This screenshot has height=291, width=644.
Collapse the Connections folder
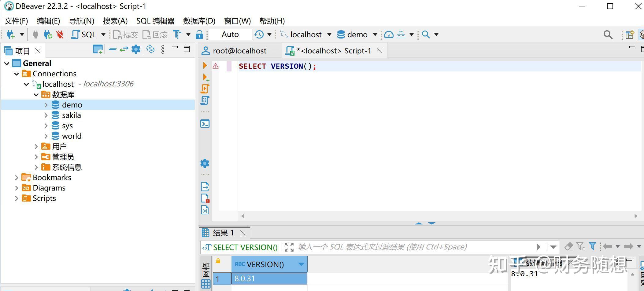(17, 74)
